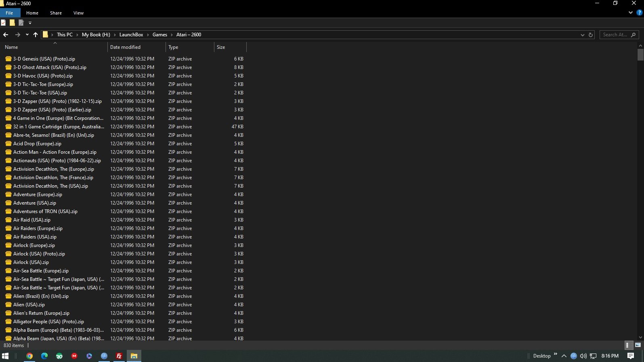Switch to the Share ribbon tab
This screenshot has width=644, height=362.
coord(56,13)
